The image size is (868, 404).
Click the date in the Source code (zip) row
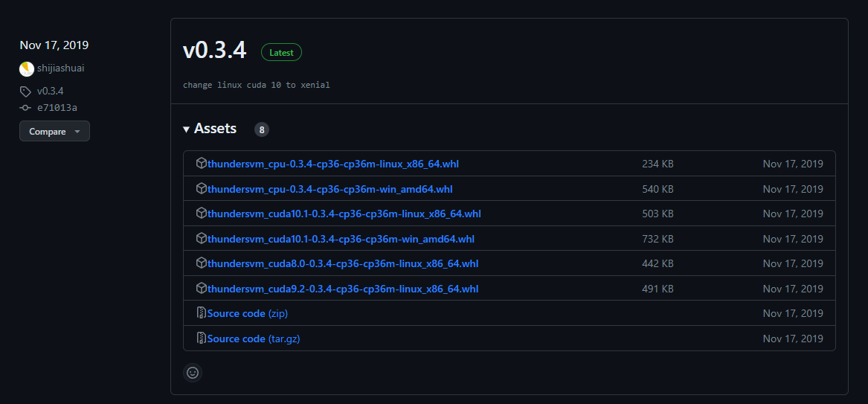coord(793,313)
